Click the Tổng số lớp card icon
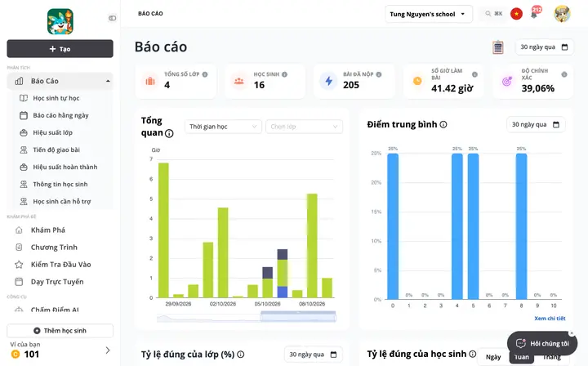Image resolution: width=588 pixels, height=366 pixels. tap(150, 81)
